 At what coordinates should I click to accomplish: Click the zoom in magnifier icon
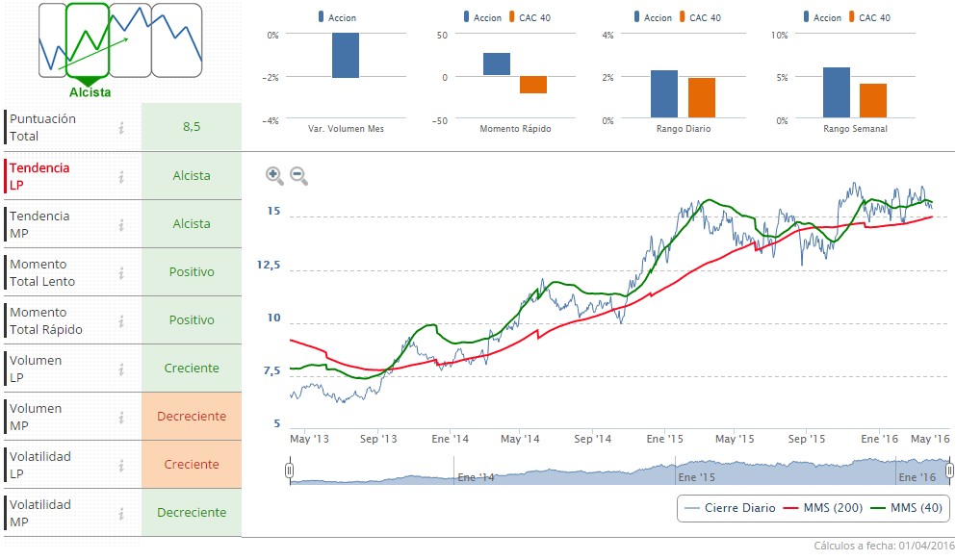pyautogui.click(x=274, y=175)
